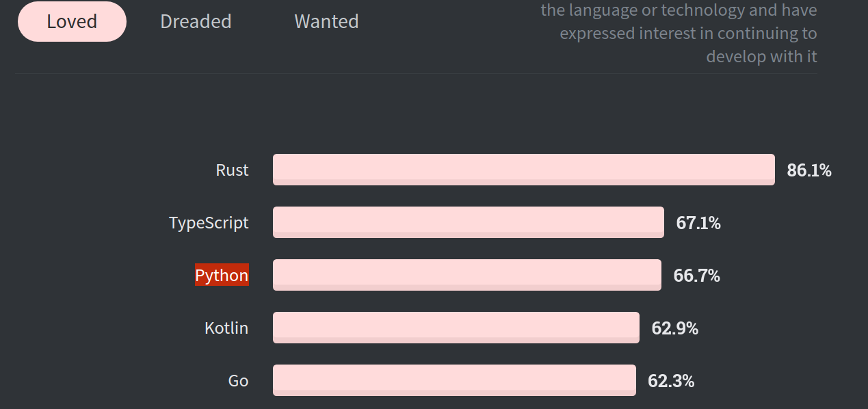The width and height of the screenshot is (868, 409).
Task: Select the Loved tab
Action: coord(72,21)
